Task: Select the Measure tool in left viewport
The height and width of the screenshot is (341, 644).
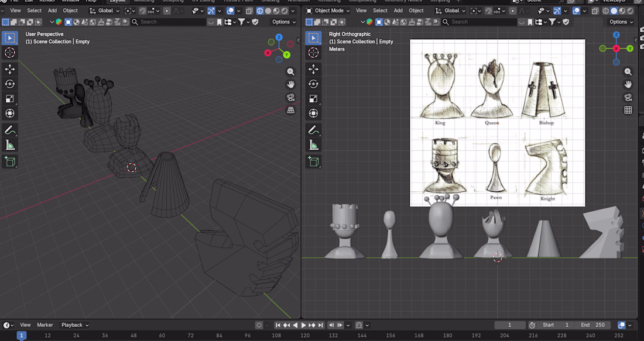Action: point(10,145)
